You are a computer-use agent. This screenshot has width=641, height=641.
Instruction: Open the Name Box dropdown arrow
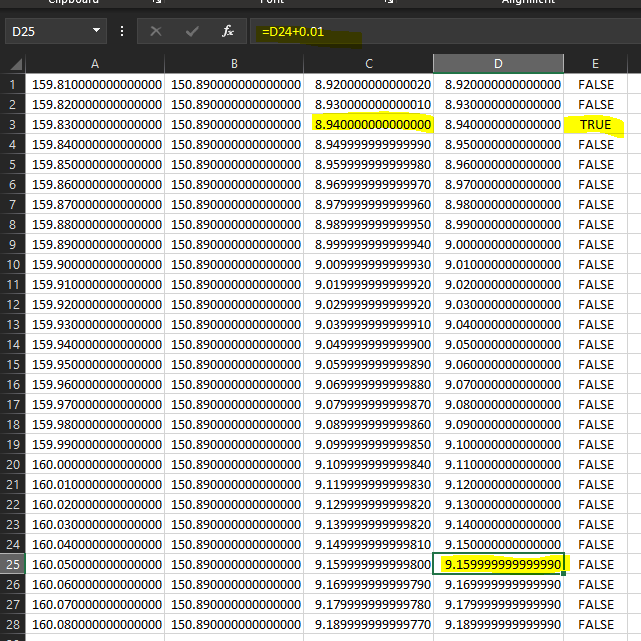pyautogui.click(x=96, y=31)
